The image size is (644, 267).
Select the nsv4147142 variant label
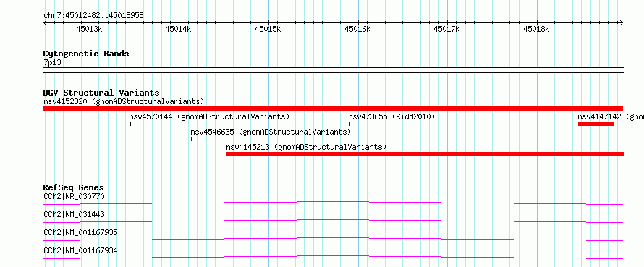pyautogui.click(x=611, y=116)
